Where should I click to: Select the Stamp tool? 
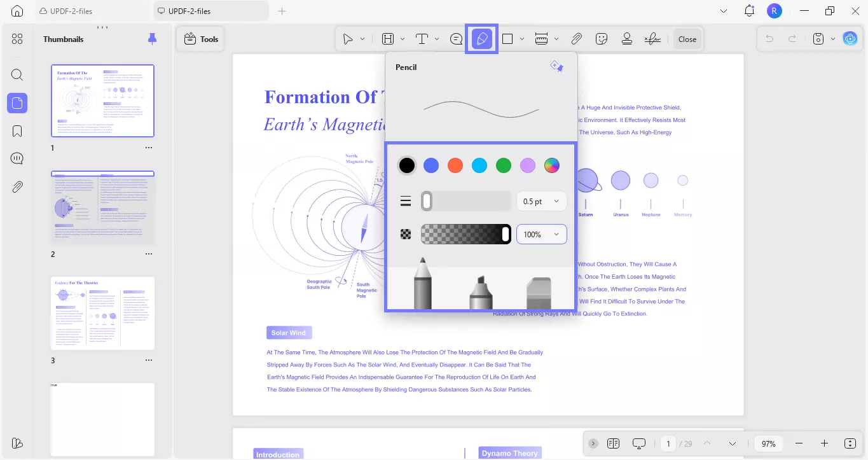pos(626,39)
